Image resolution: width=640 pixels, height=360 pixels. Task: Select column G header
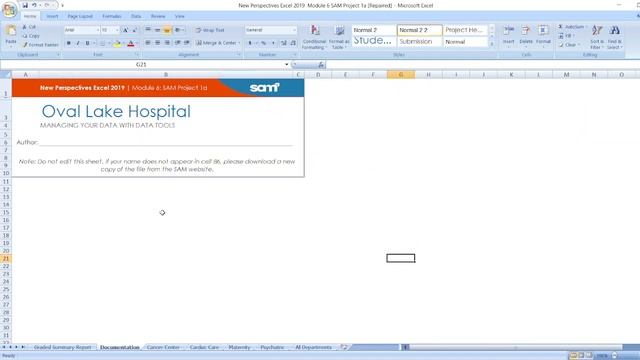(x=401, y=74)
